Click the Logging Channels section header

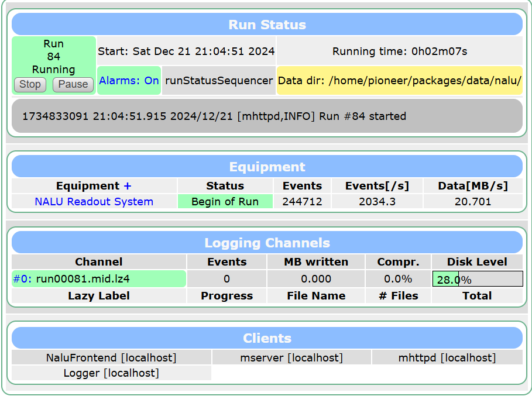[x=267, y=243]
